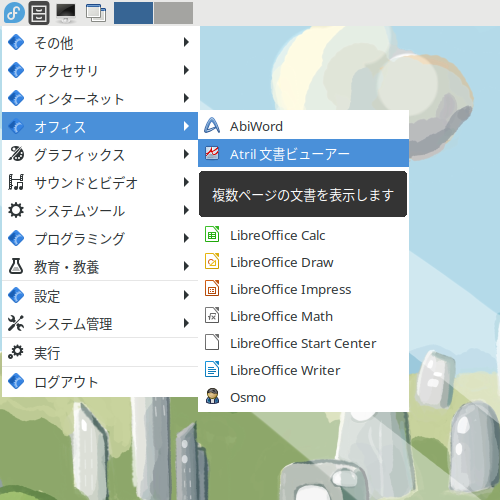Expand the システムツール submenu arrow
The width and height of the screenshot is (500, 500).
tap(186, 210)
